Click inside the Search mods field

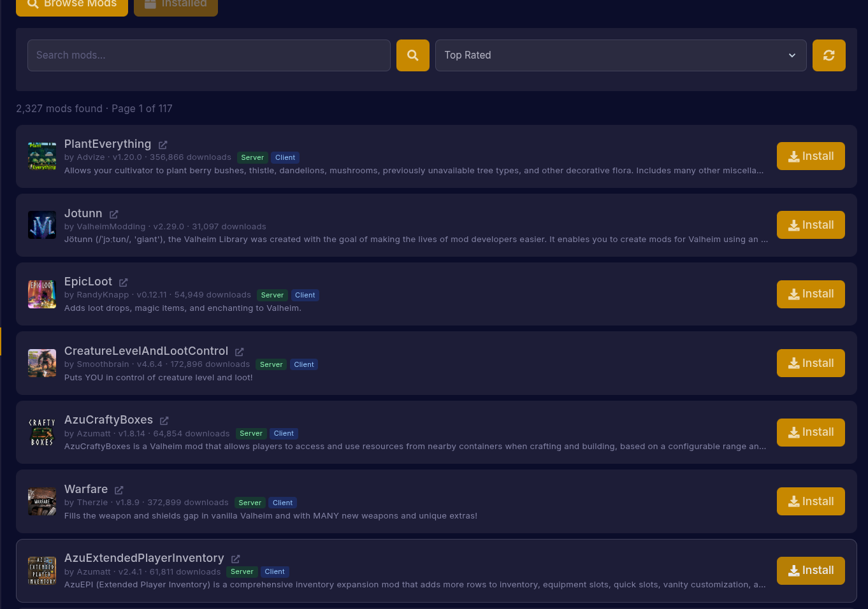(x=209, y=55)
